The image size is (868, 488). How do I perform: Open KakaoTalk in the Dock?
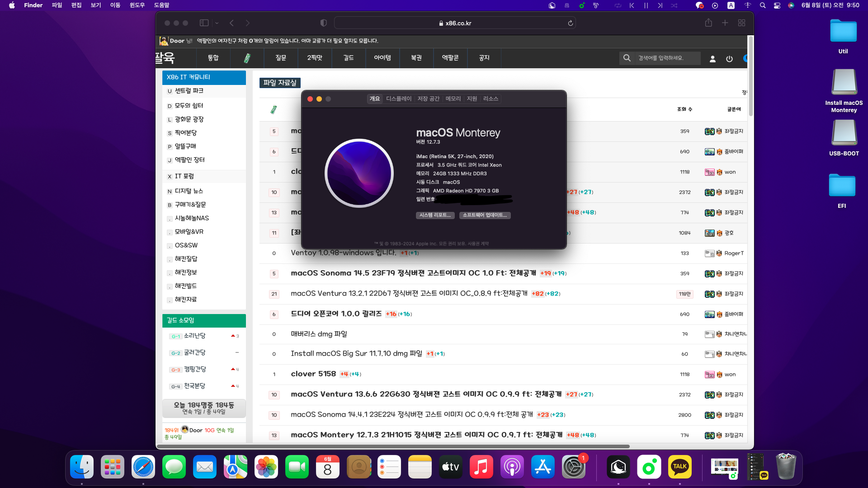click(x=680, y=467)
